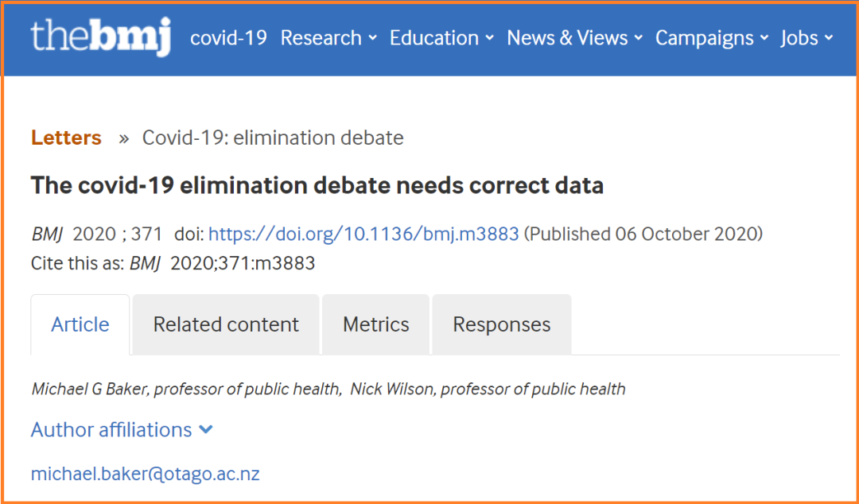Open the Education menu
The height and width of the screenshot is (504, 859).
click(441, 38)
